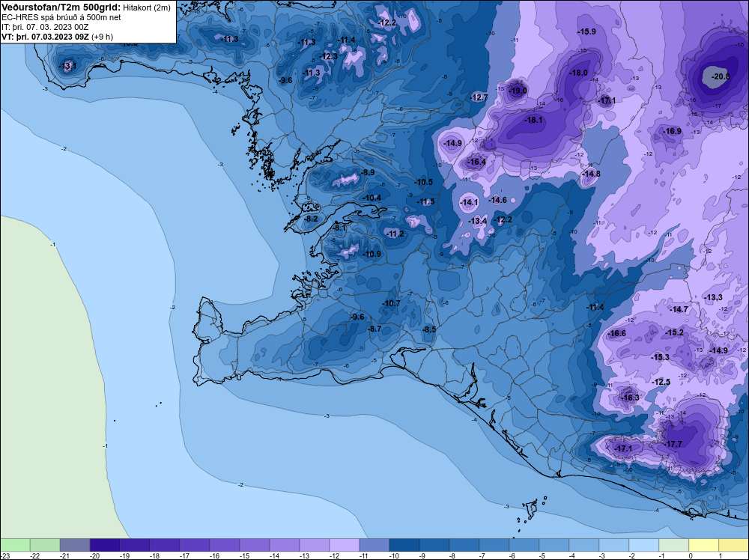
Task: Click the -13.4 temperature label
Action: (478, 221)
